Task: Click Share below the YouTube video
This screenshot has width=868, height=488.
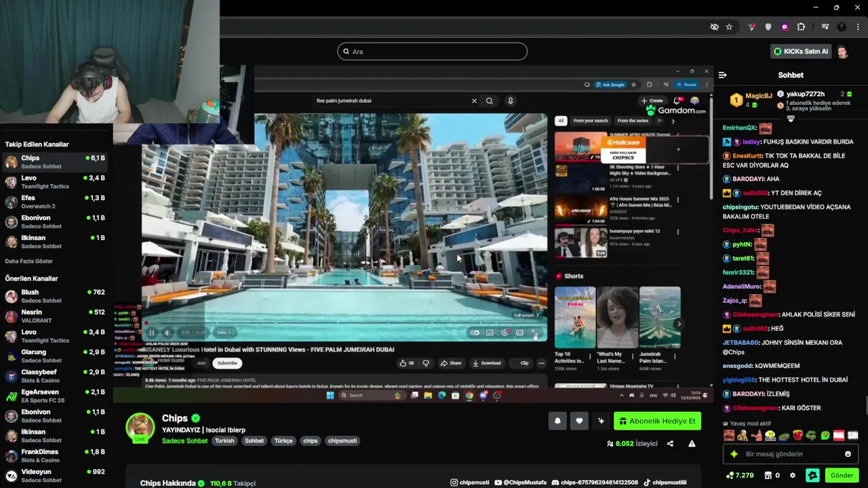Action: 451,363
